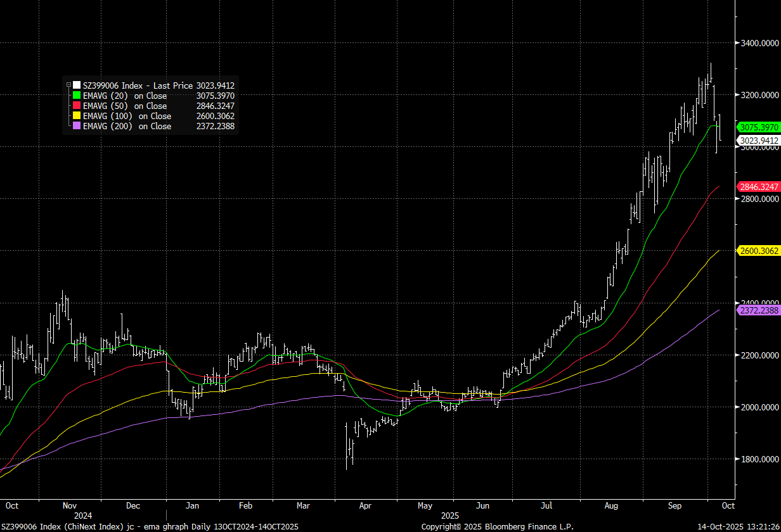Click the Apr month label on time axis

pos(365,506)
